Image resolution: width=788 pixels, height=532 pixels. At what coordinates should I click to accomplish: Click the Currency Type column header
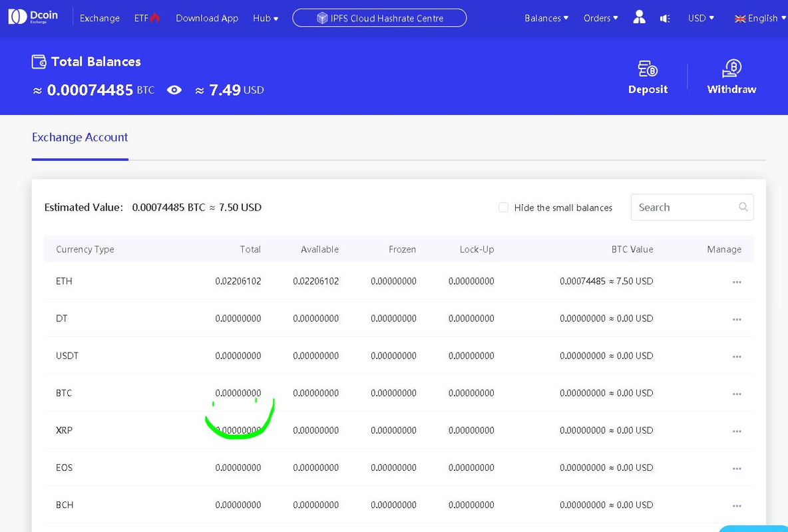pyautogui.click(x=85, y=249)
